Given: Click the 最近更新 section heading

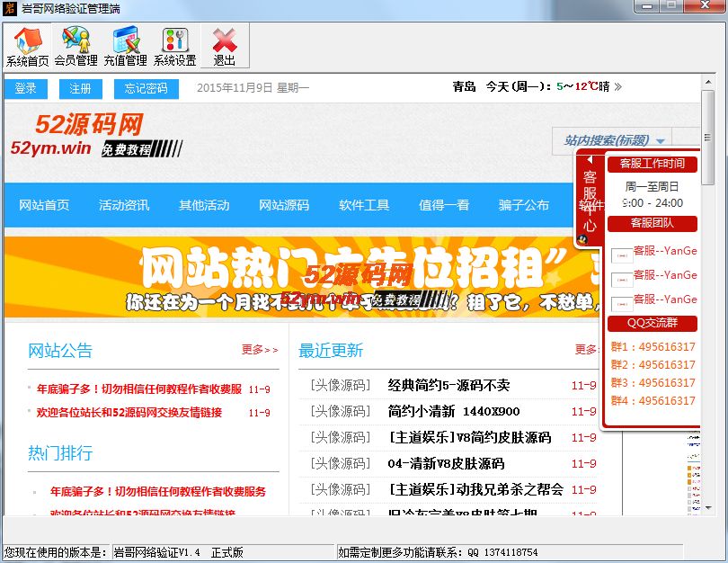Looking at the screenshot, I should (x=331, y=350).
